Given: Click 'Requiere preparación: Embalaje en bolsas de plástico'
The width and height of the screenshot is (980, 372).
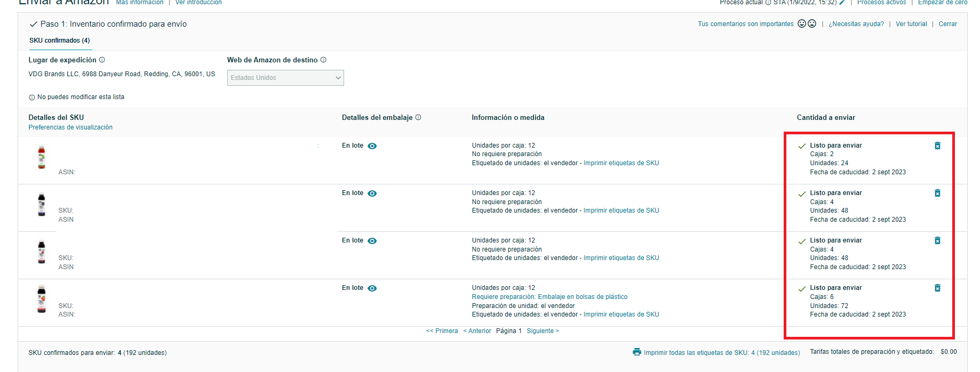Looking at the screenshot, I should coord(549,297).
